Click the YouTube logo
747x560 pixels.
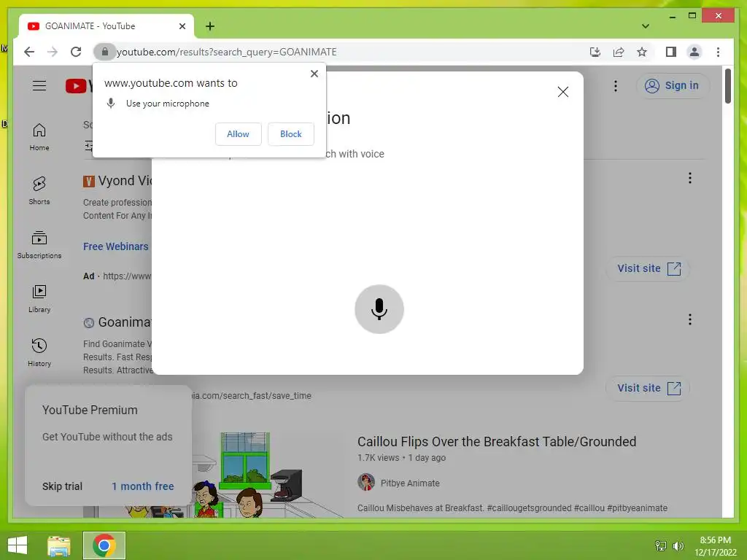(79, 86)
